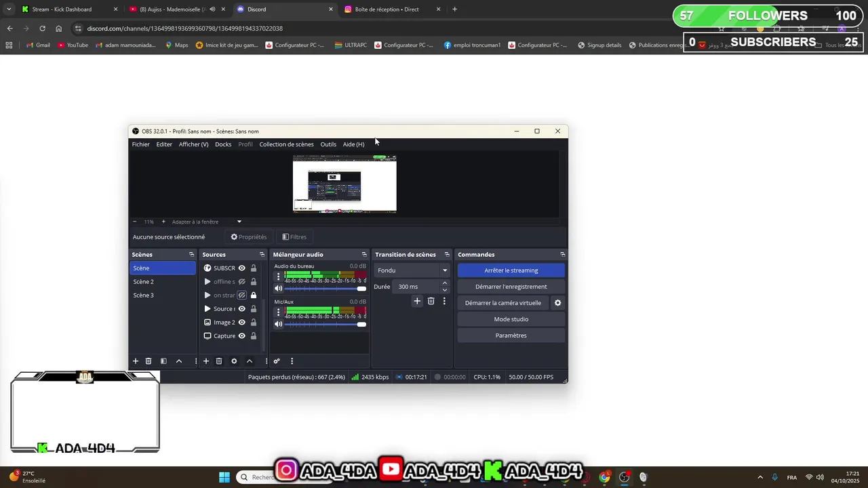This screenshot has height=488, width=868.
Task: Click Mode studio button
Action: 511,319
